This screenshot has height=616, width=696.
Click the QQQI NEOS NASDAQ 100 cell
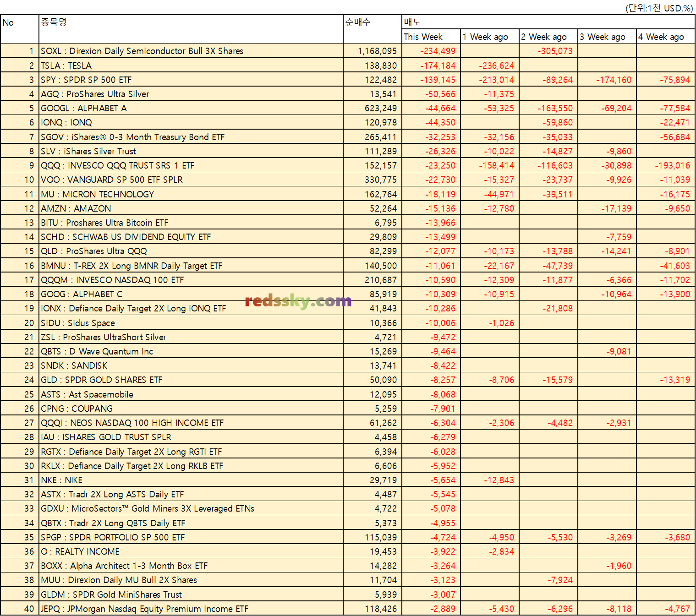coord(191,423)
